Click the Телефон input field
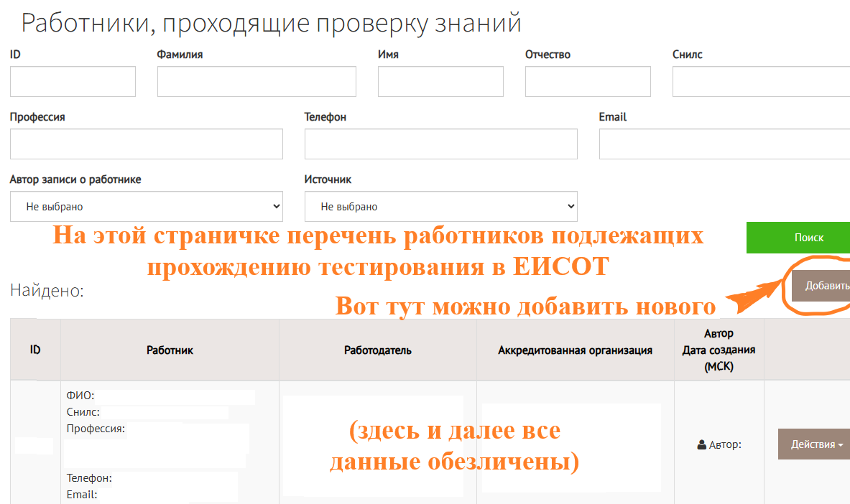Image resolution: width=850 pixels, height=504 pixels. (440, 144)
